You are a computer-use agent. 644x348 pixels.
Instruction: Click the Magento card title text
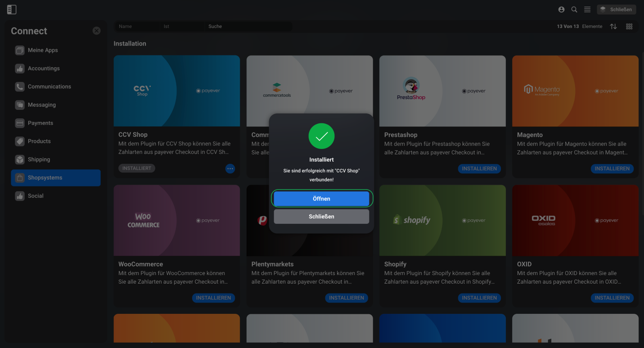[x=530, y=135]
